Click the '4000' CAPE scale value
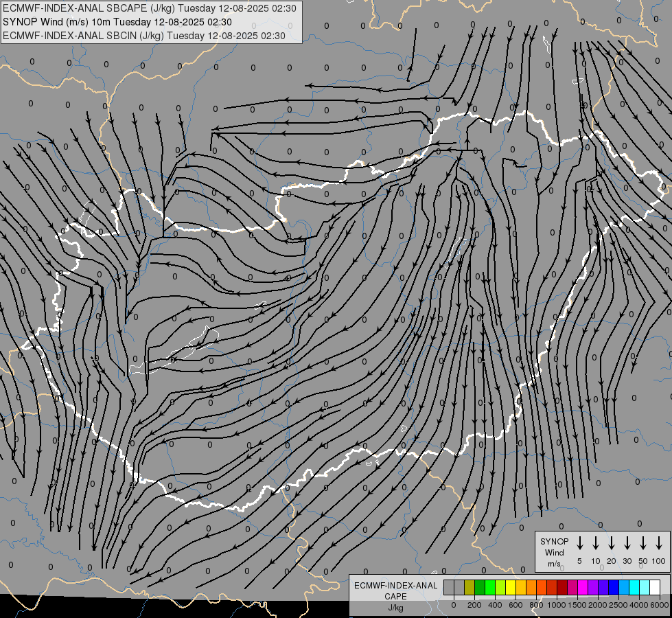The width and height of the screenshot is (672, 618). tap(639, 605)
